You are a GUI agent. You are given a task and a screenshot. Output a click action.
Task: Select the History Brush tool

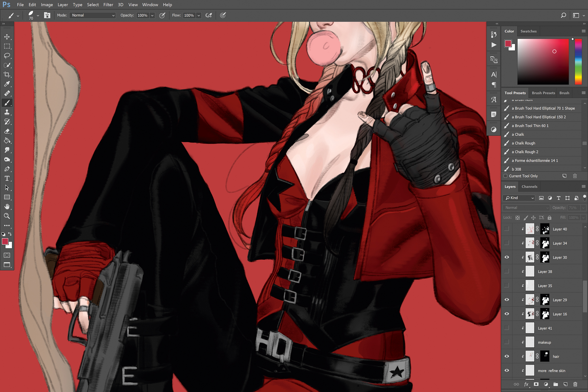coord(7,122)
